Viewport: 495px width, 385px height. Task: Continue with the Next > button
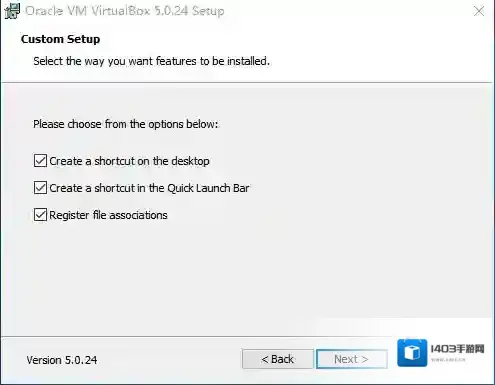coord(352,359)
